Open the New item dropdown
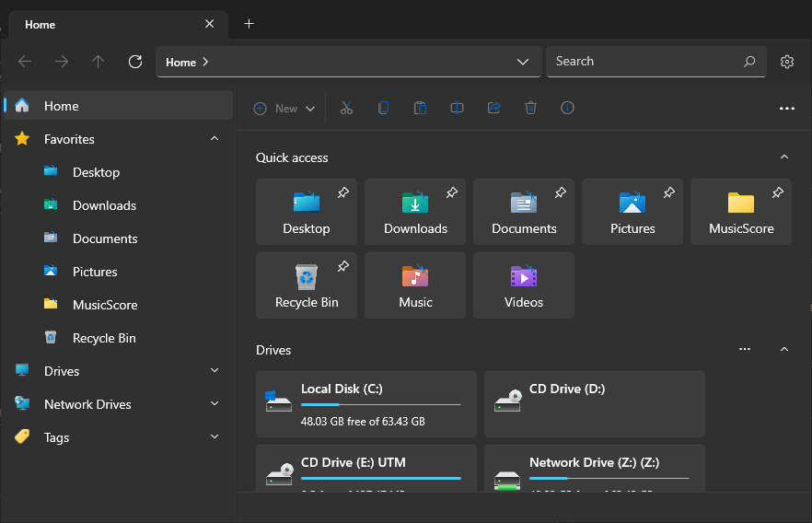Screen dimensions: 812x523 pyautogui.click(x=284, y=109)
